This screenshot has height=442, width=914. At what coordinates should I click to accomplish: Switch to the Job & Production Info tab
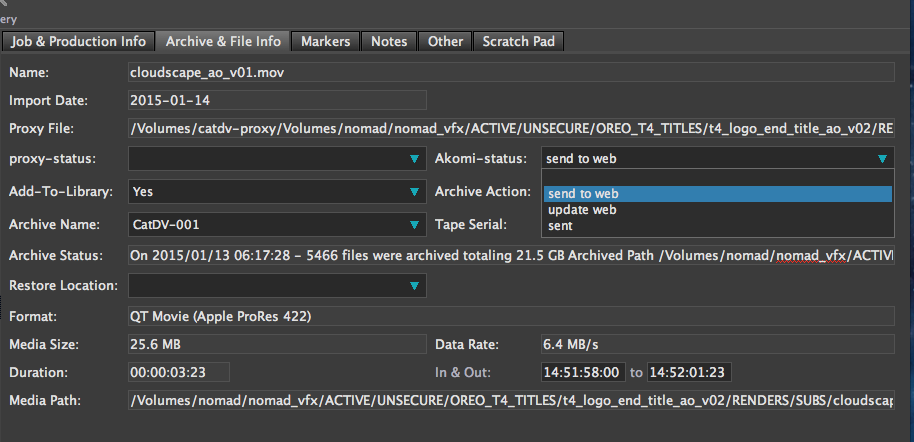point(79,41)
